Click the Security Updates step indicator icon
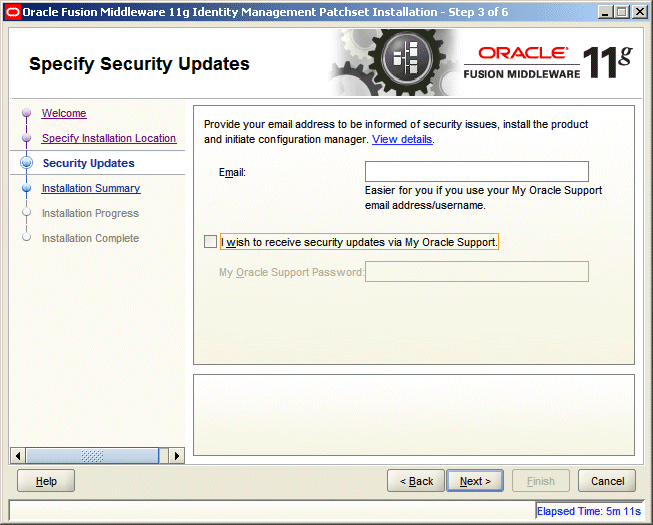Screen dimensions: 653x525 27,163
